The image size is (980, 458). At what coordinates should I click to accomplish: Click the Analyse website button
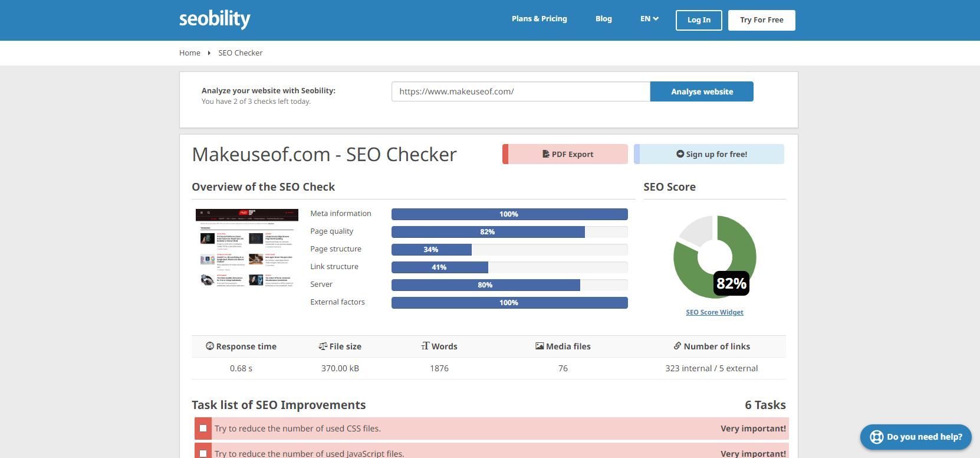pos(702,91)
